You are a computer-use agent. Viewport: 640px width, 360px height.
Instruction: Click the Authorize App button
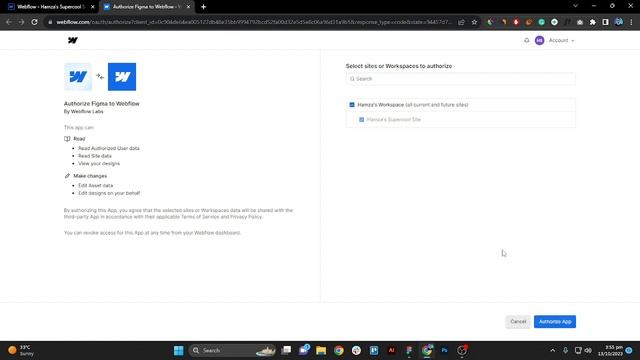pos(555,322)
